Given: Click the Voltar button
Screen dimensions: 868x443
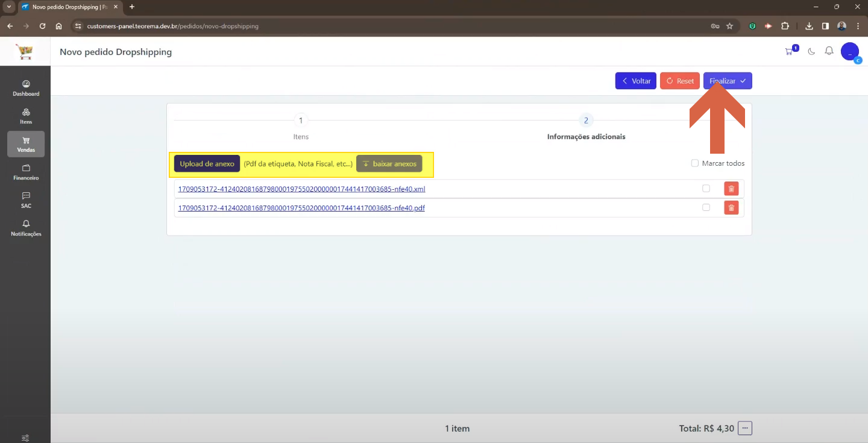Looking at the screenshot, I should (636, 81).
